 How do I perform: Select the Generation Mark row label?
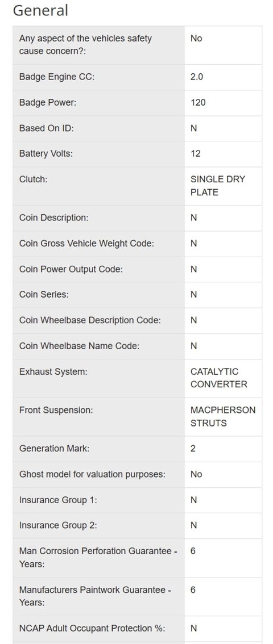tap(54, 449)
